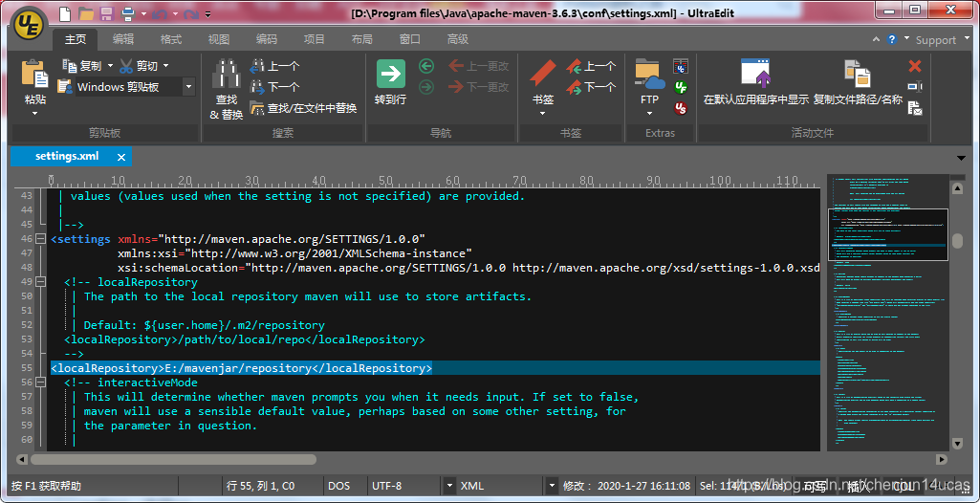Cut selection with 剪切 scissors
The width and height of the screenshot is (980, 503).
(138, 66)
